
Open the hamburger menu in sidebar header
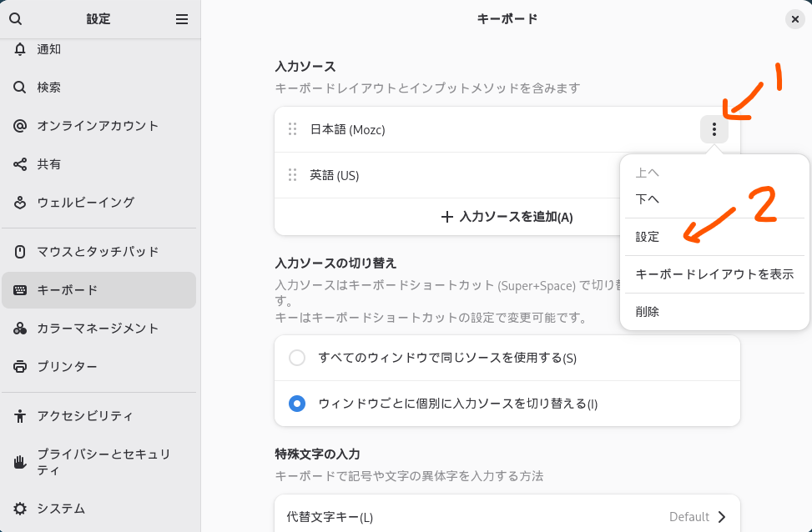point(182,19)
